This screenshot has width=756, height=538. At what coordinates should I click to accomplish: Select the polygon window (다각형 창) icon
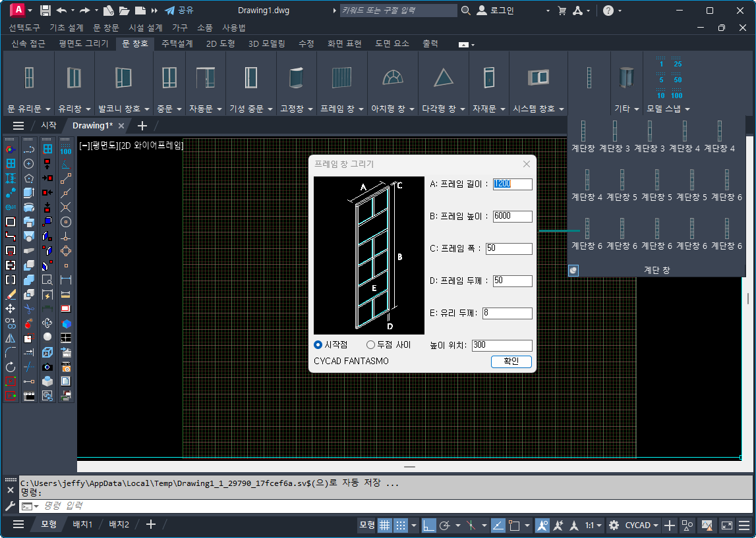[443, 78]
